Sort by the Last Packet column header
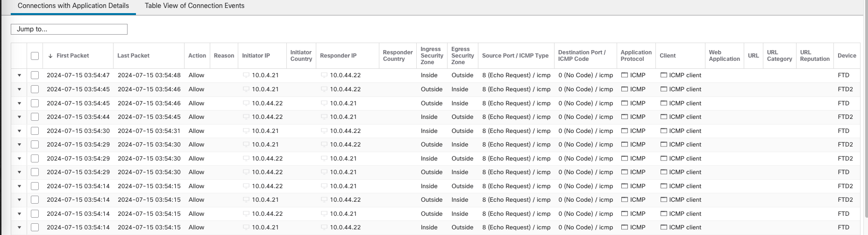The height and width of the screenshot is (235, 868). point(134,56)
